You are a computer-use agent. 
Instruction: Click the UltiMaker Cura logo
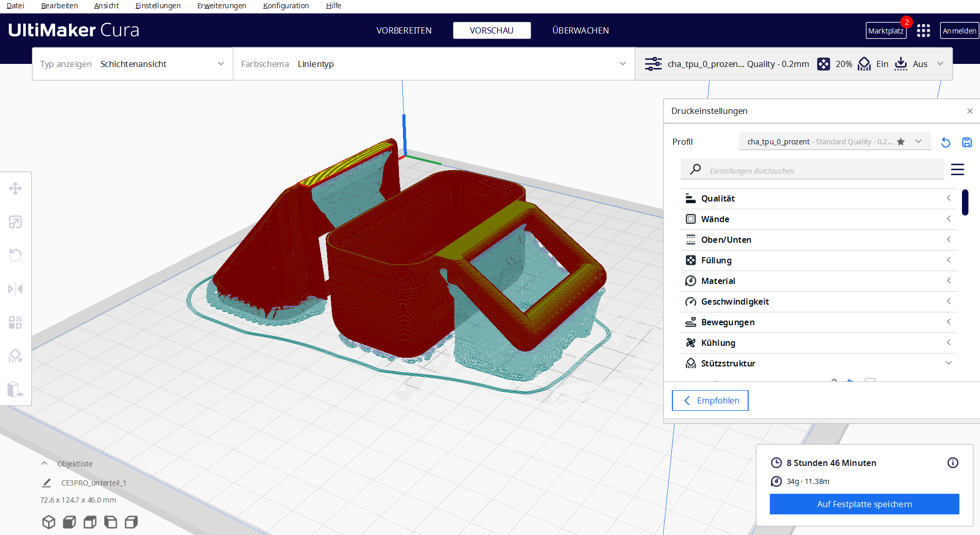pyautogui.click(x=74, y=30)
